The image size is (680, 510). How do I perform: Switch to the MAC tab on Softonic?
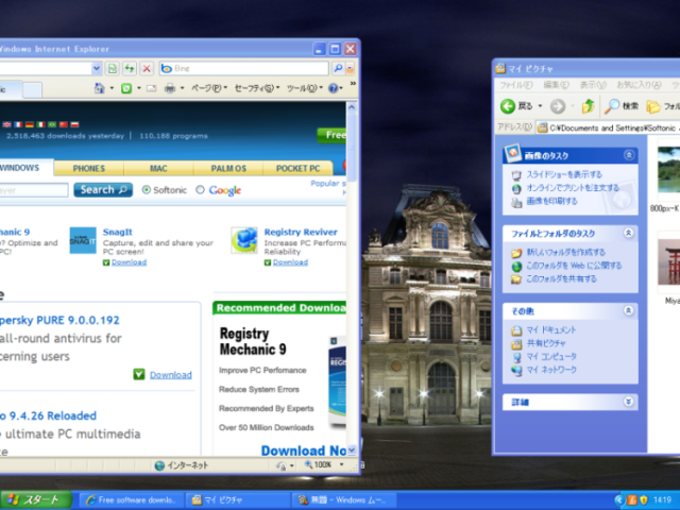pyautogui.click(x=158, y=168)
